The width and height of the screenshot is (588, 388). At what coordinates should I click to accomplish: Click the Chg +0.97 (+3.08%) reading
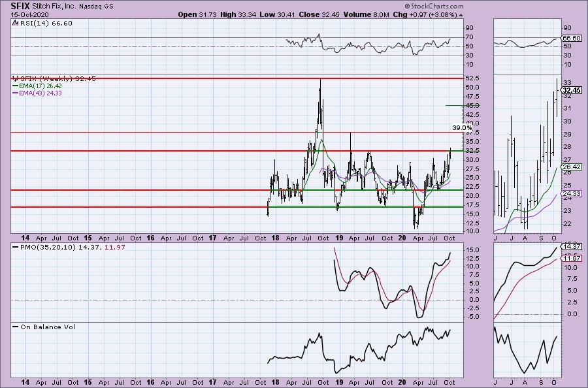pyautogui.click(x=425, y=14)
